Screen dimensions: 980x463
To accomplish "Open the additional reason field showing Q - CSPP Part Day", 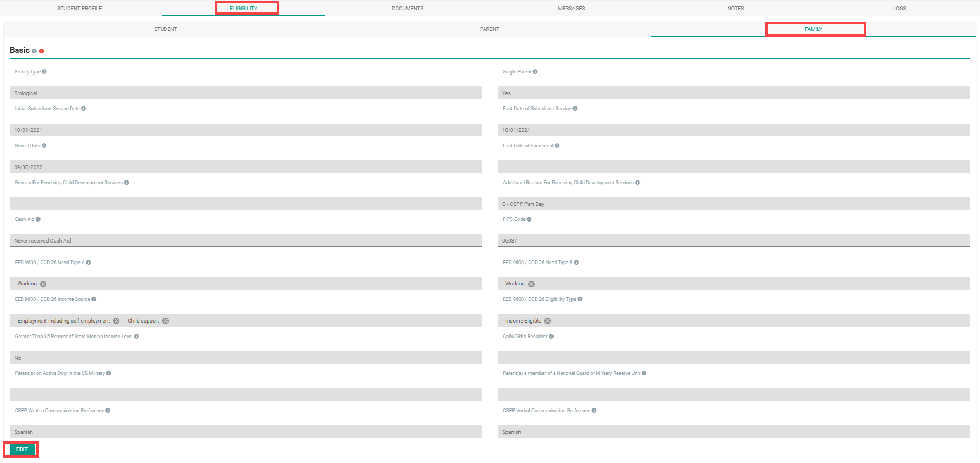I will click(x=734, y=204).
